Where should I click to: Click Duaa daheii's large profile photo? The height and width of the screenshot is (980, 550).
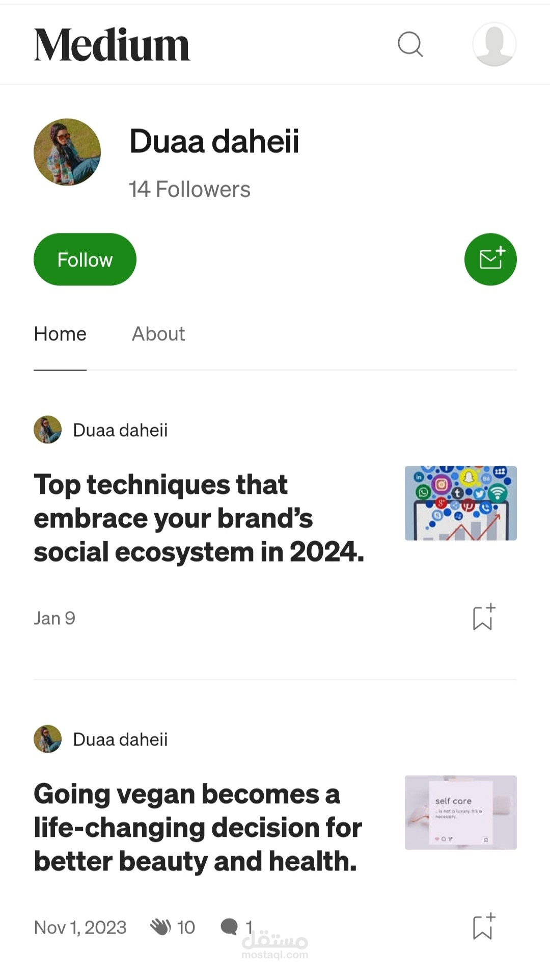[67, 152]
